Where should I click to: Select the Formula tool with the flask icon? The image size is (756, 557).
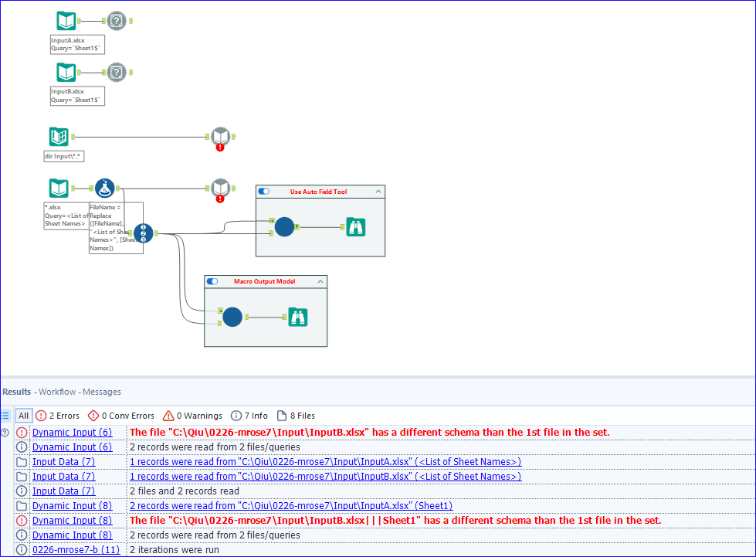tap(104, 188)
